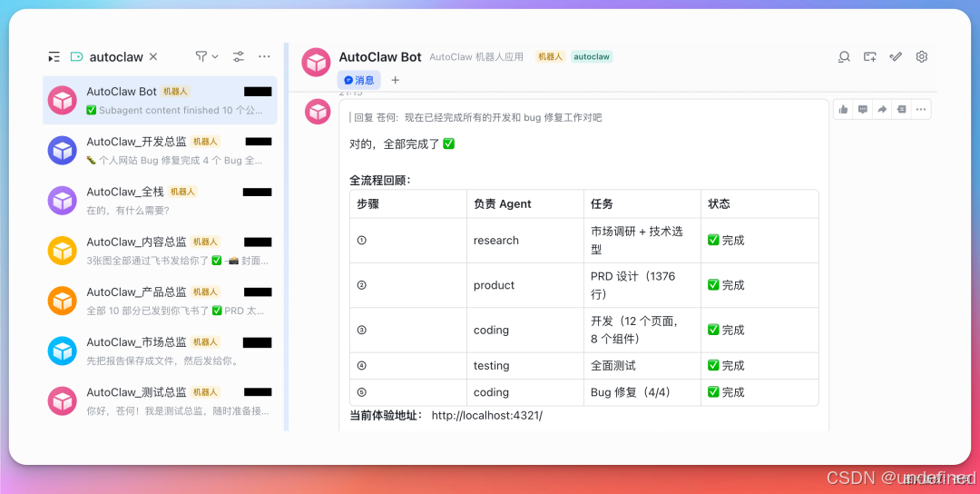
Task: Open the AutoClaw_市场总监 chat
Action: point(160,351)
